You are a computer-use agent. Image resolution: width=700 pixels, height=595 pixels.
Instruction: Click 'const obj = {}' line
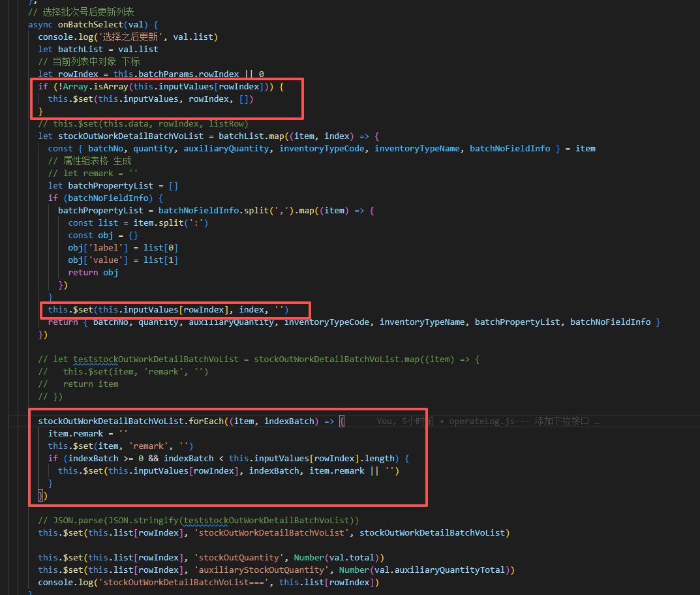(103, 236)
